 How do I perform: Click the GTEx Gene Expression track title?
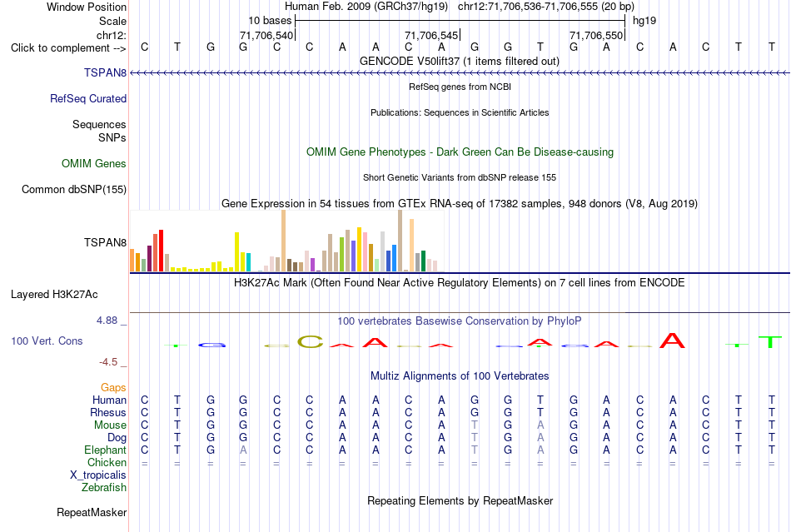460,204
